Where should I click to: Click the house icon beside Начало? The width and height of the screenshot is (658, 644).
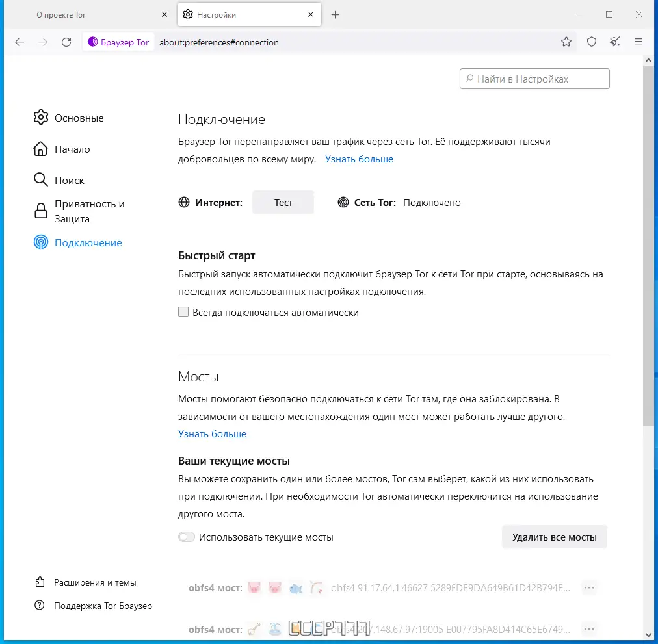[41, 149]
